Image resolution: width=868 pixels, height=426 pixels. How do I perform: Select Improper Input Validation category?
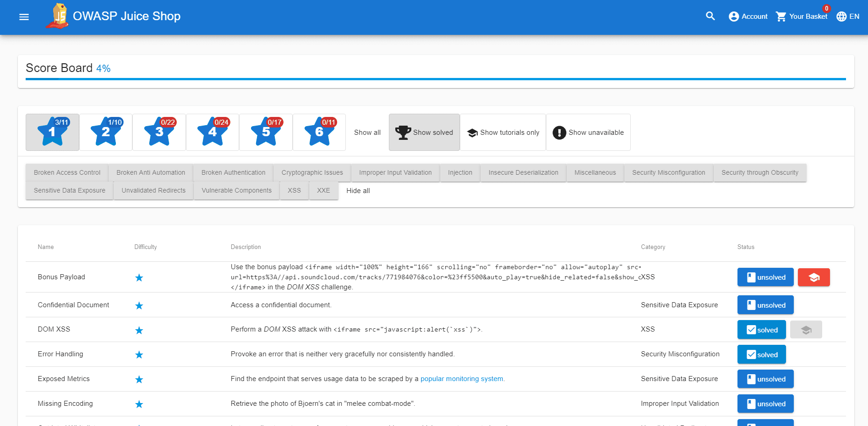(x=395, y=173)
